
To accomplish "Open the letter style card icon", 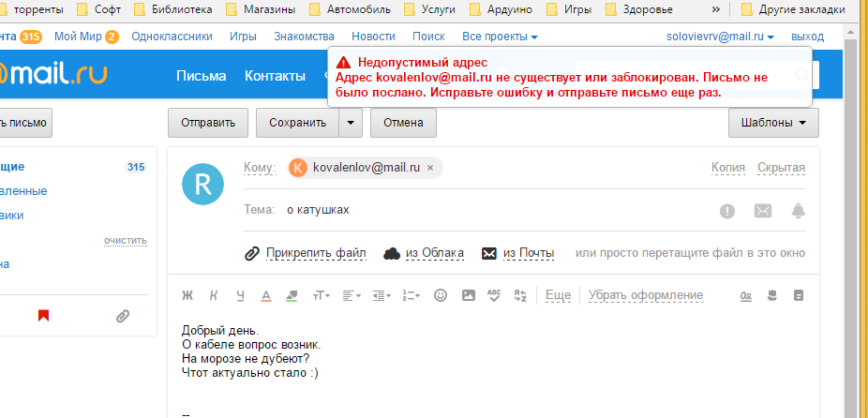I will tap(799, 295).
